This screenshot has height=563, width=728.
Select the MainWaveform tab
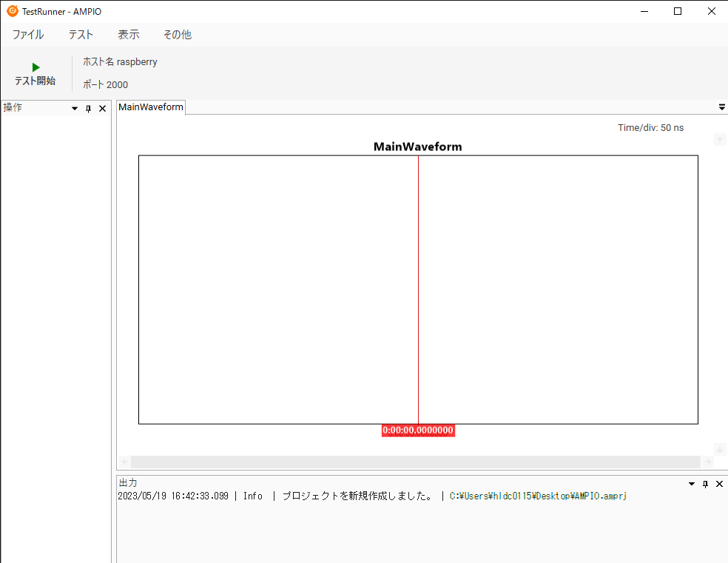click(151, 107)
